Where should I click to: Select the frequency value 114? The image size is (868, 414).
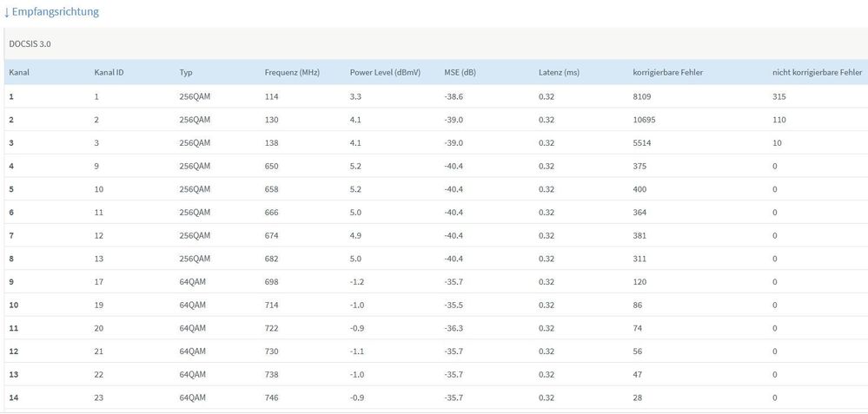coord(272,96)
